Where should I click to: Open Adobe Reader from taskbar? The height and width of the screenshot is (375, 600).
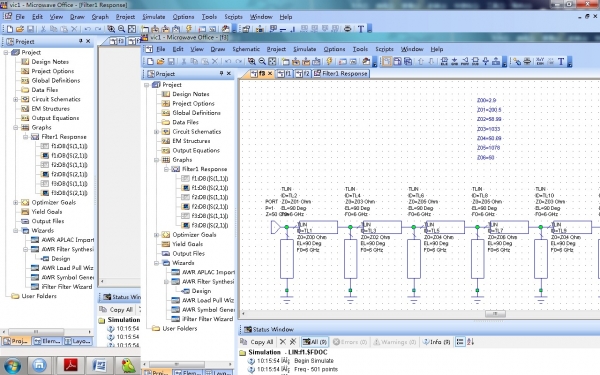(70, 366)
